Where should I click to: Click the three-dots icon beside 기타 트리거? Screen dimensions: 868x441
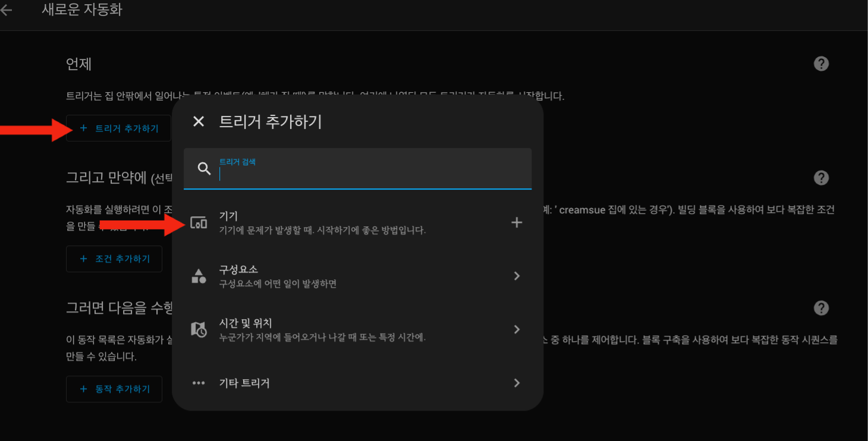click(199, 383)
